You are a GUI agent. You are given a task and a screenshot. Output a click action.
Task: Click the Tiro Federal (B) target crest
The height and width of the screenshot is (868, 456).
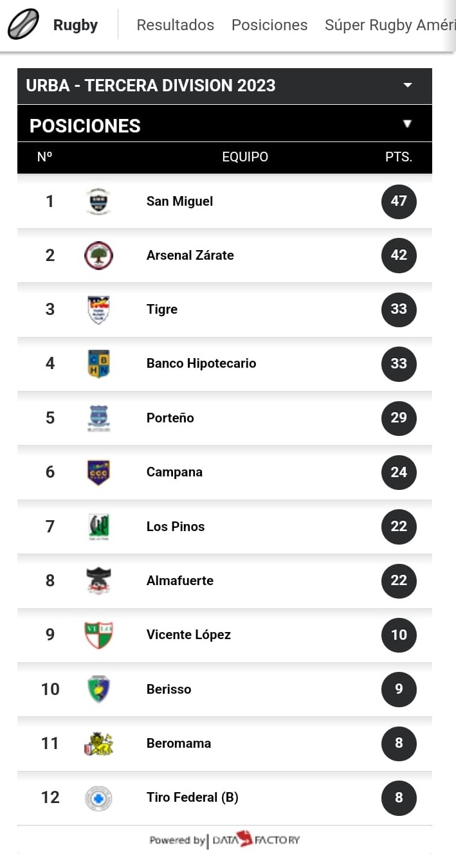point(98,798)
